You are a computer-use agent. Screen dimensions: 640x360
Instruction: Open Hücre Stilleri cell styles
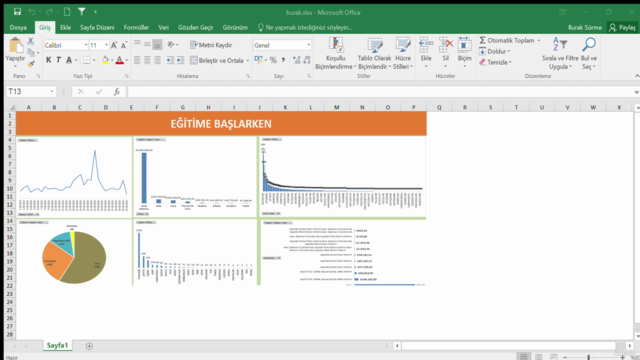pyautogui.click(x=403, y=53)
